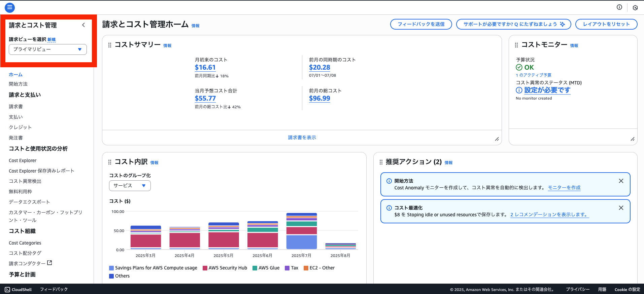Click Savings Plans legend color swatch
The image size is (644, 294).
click(x=111, y=268)
